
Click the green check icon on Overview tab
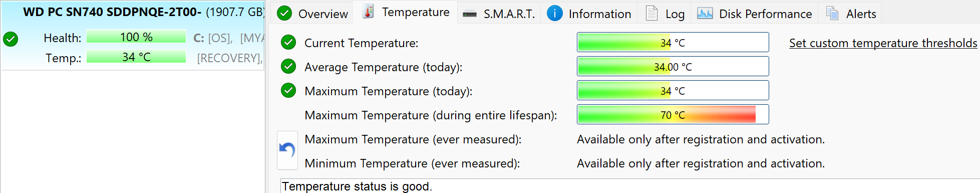[x=284, y=14]
